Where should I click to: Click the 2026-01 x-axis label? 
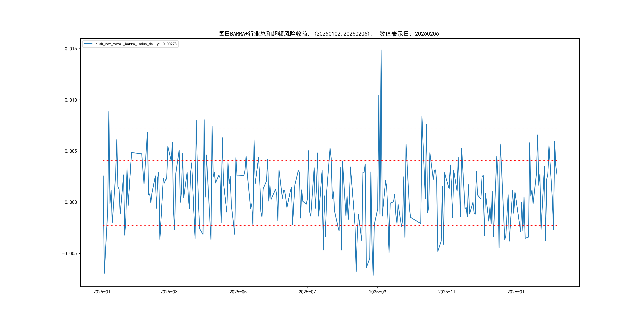[516, 292]
